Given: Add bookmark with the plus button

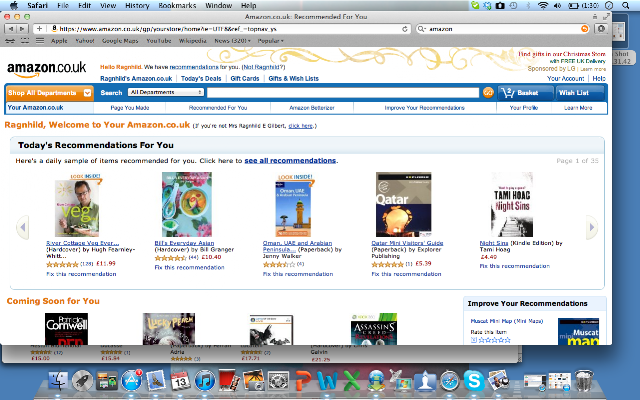Looking at the screenshot, I should (x=39, y=29).
